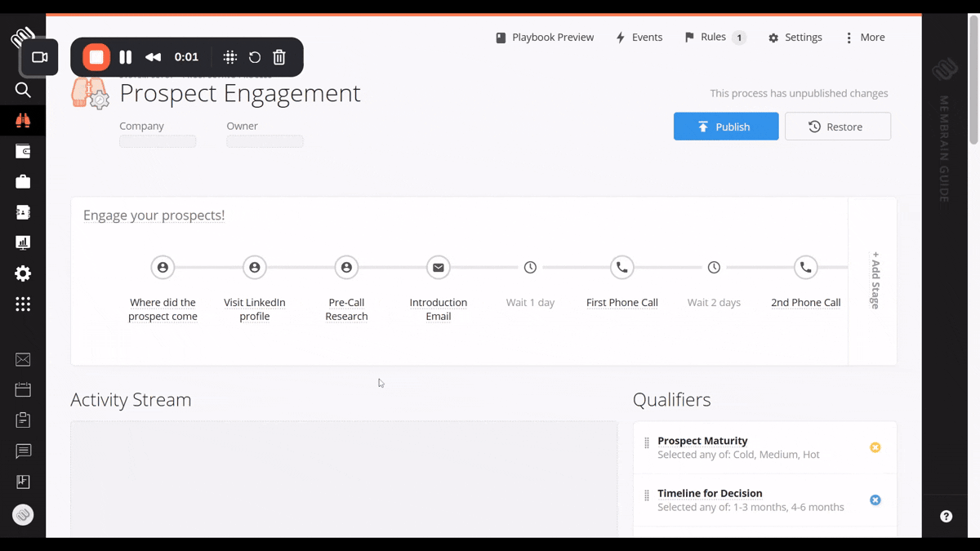Viewport: 980px width, 551px height.
Task: Click the page's vertical scrollbar
Action: (x=973, y=82)
